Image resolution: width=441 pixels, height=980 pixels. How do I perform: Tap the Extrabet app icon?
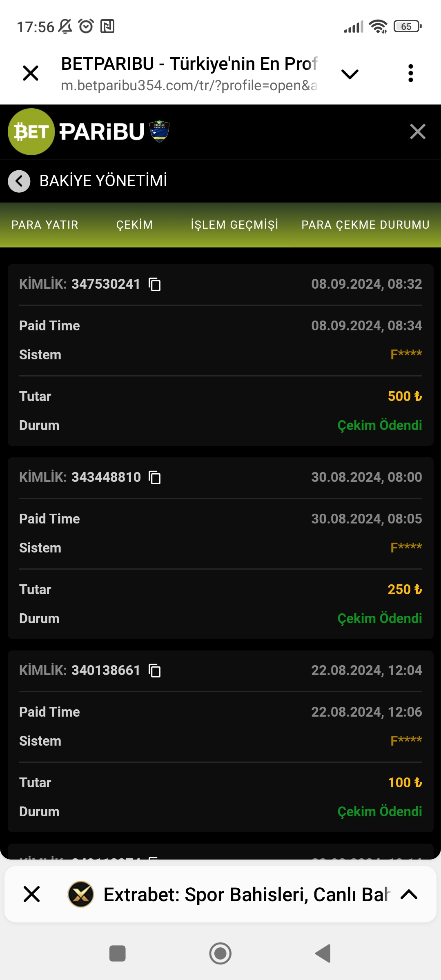tap(81, 894)
